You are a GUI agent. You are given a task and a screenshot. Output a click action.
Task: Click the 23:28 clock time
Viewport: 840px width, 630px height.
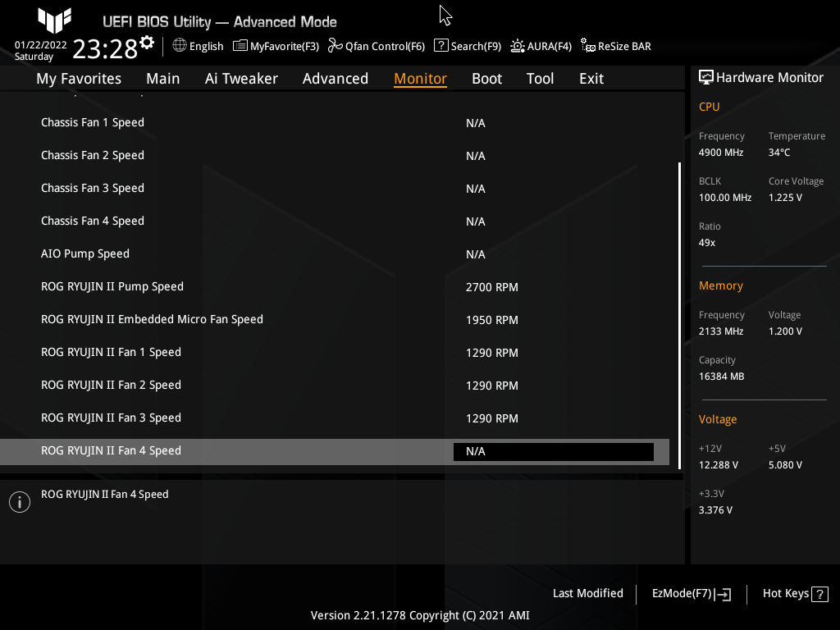105,49
